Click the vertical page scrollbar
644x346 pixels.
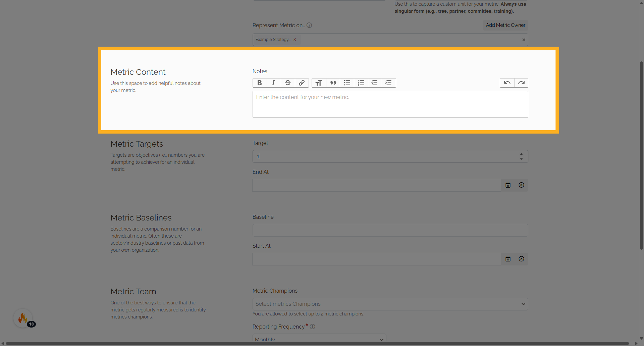pyautogui.click(x=641, y=155)
